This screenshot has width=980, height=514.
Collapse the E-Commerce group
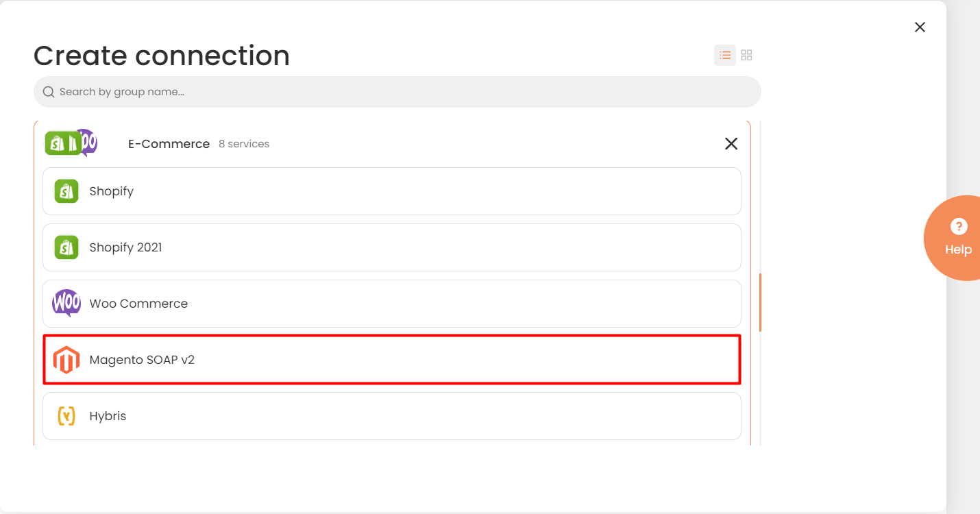[731, 144]
